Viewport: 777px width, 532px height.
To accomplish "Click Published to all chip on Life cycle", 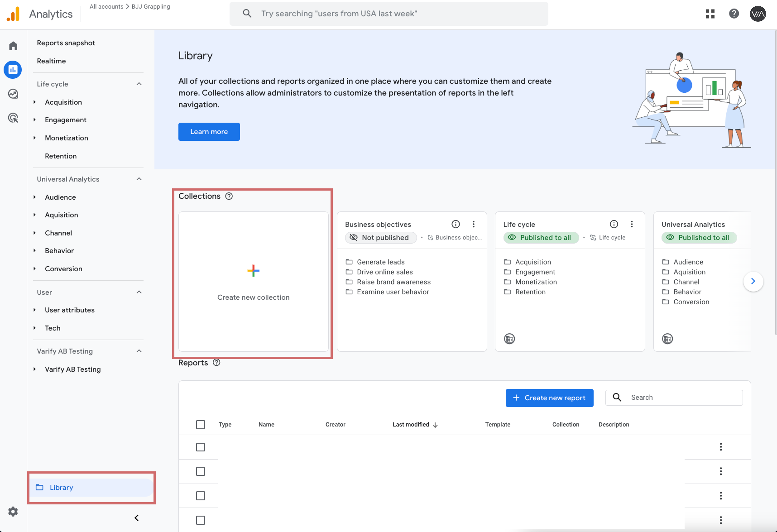I will pyautogui.click(x=541, y=238).
